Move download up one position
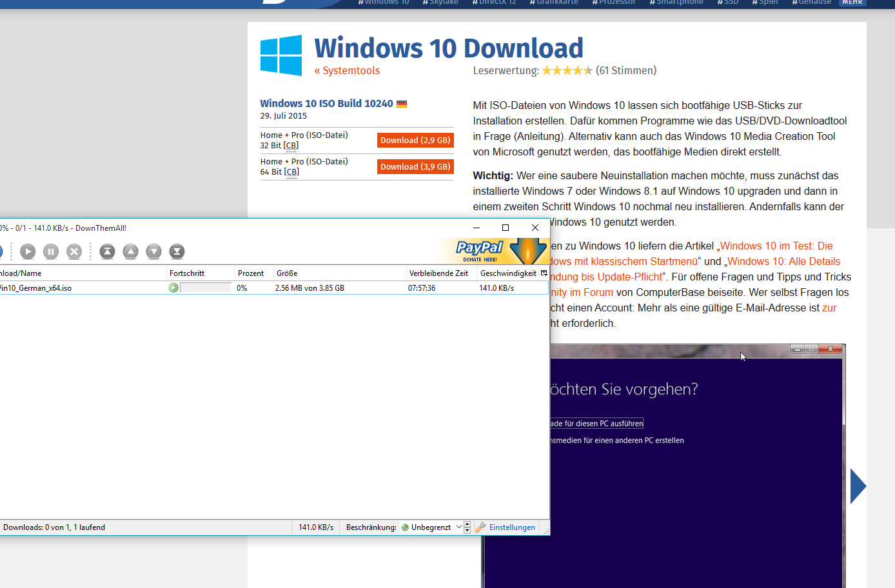Screen dimensions: 895x588 pyautogui.click(x=131, y=251)
